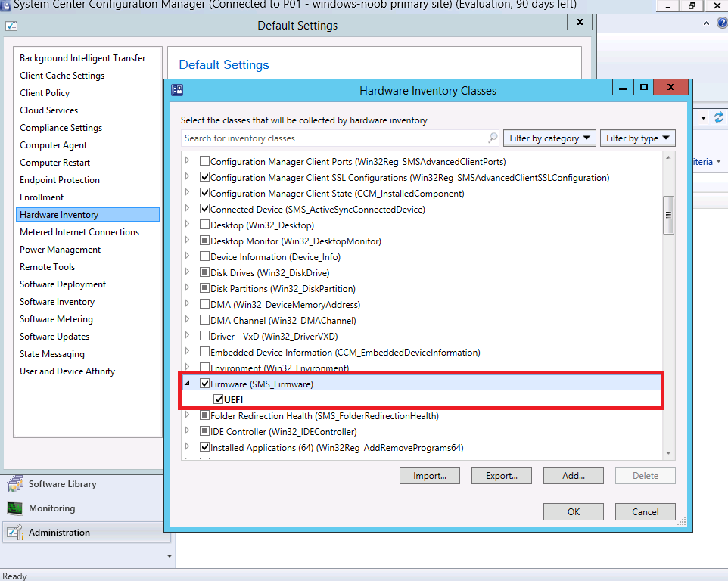Open navigation pane options arrow at bottom
728x581 pixels.
[170, 556]
